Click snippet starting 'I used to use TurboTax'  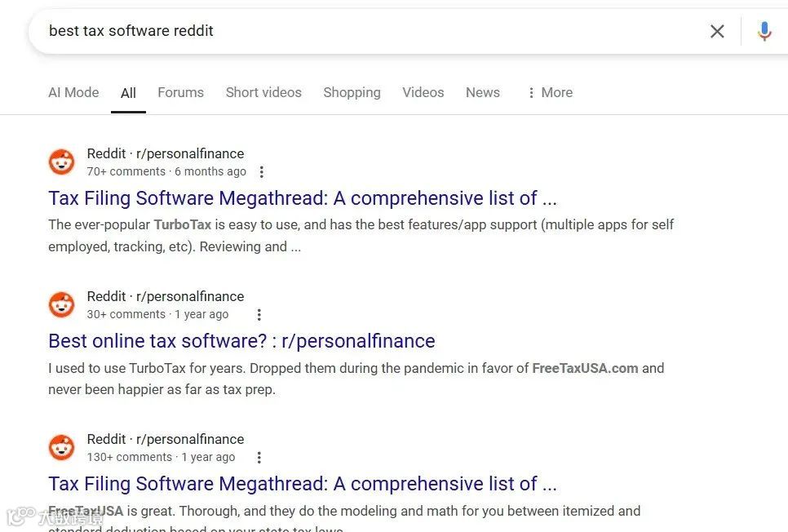356,379
